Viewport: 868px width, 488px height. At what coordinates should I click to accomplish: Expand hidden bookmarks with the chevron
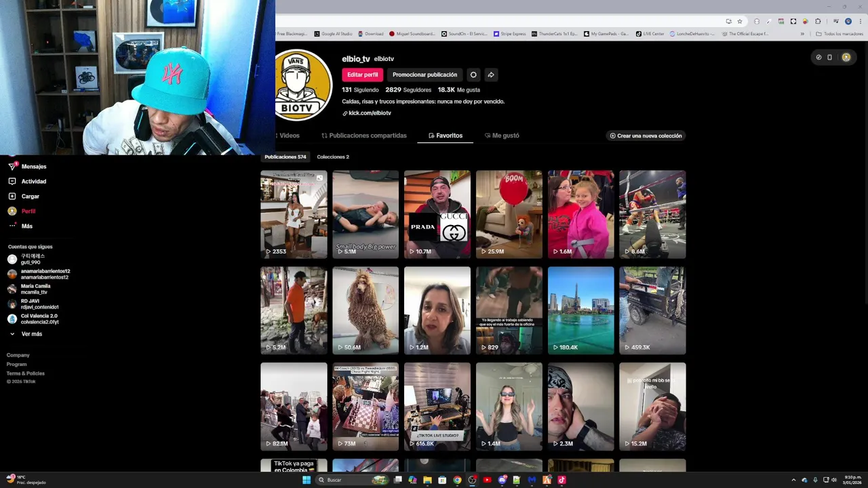(802, 34)
